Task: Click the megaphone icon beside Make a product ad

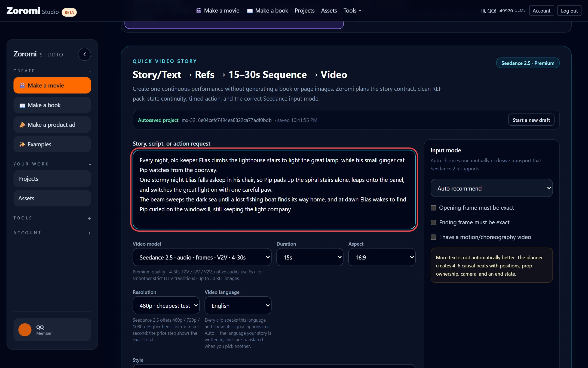Action: point(22,125)
